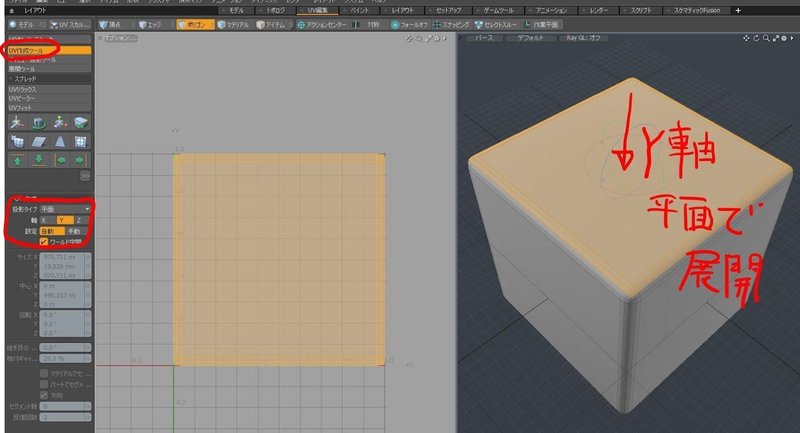Click the green up arrow align icon

pos(18,160)
